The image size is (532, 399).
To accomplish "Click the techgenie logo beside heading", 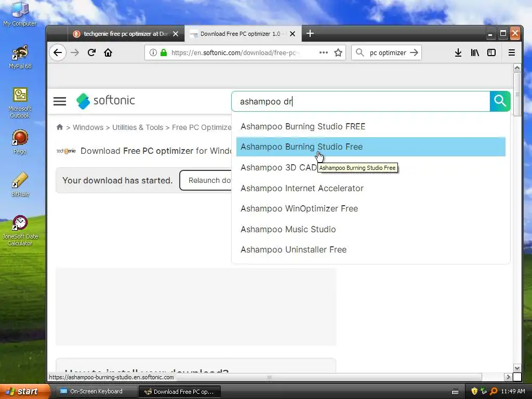I will pyautogui.click(x=66, y=151).
